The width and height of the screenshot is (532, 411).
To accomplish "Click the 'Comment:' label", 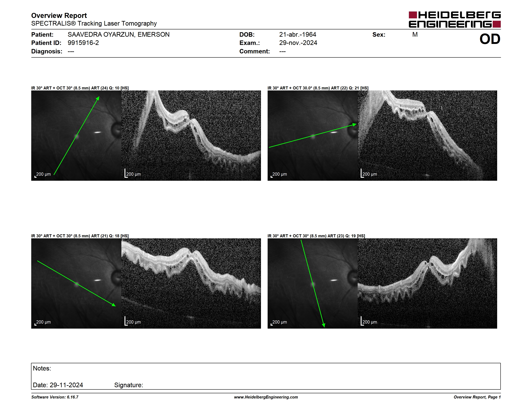I will (x=255, y=51).
